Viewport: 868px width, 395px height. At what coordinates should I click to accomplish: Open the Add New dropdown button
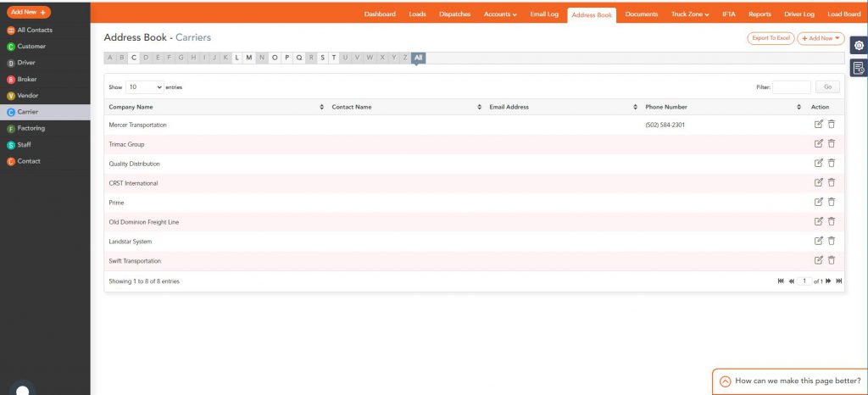[x=821, y=38]
